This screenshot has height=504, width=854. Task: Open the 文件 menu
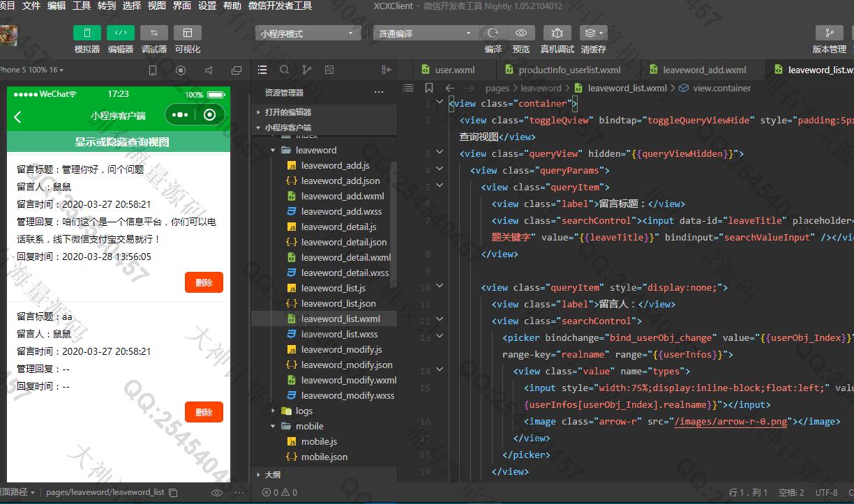31,6
